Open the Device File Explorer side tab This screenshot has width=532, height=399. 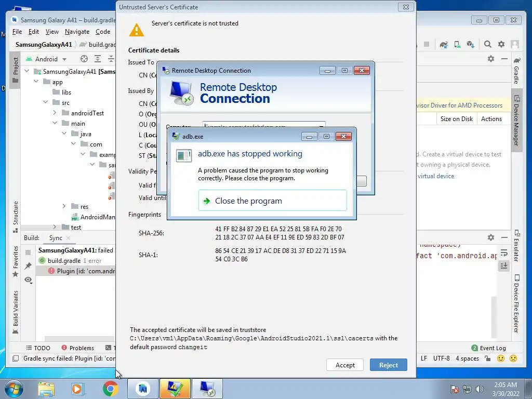tap(516, 303)
